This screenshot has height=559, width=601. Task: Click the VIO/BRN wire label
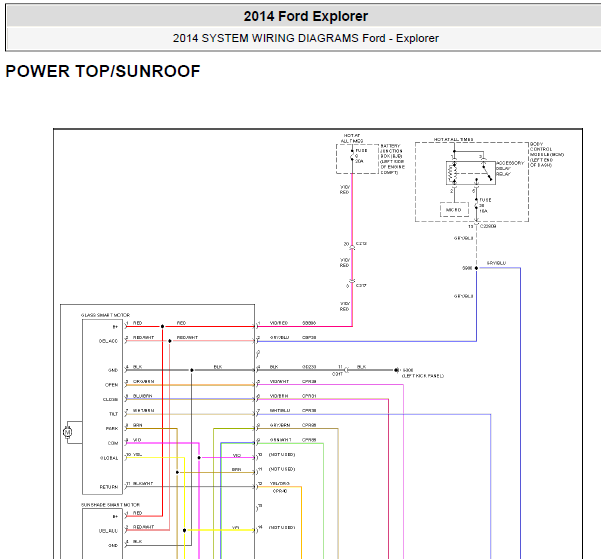pyautogui.click(x=279, y=396)
